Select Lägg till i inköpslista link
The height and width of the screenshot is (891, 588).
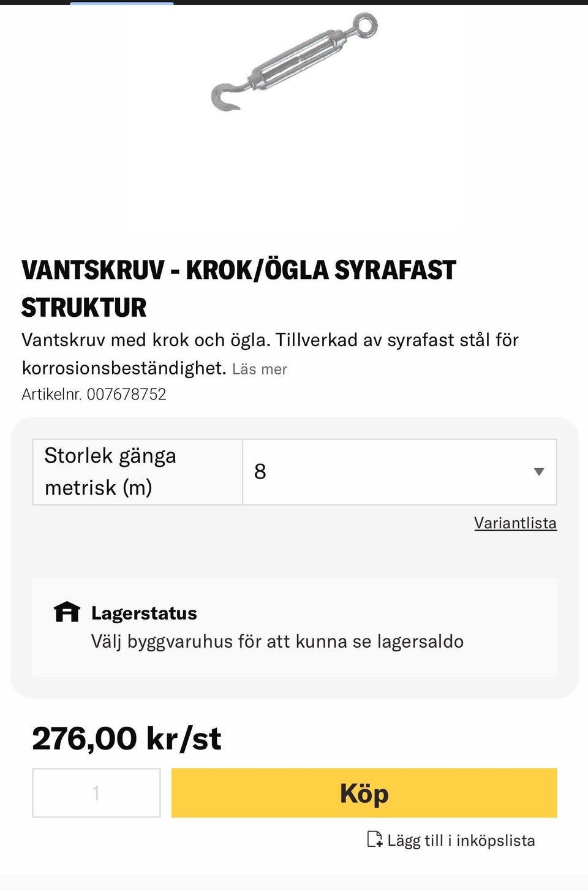[x=461, y=840]
